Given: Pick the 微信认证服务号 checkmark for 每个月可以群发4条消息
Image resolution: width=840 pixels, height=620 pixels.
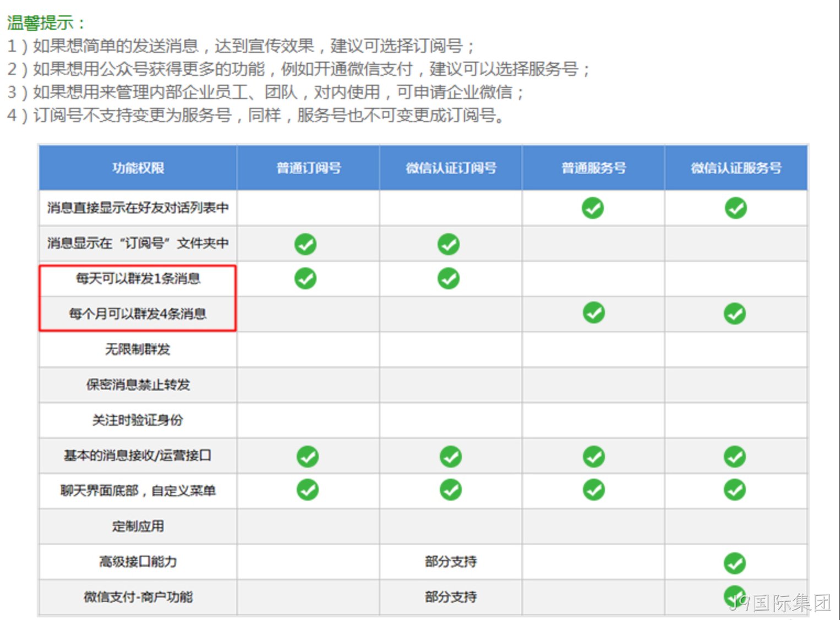Looking at the screenshot, I should [x=735, y=314].
